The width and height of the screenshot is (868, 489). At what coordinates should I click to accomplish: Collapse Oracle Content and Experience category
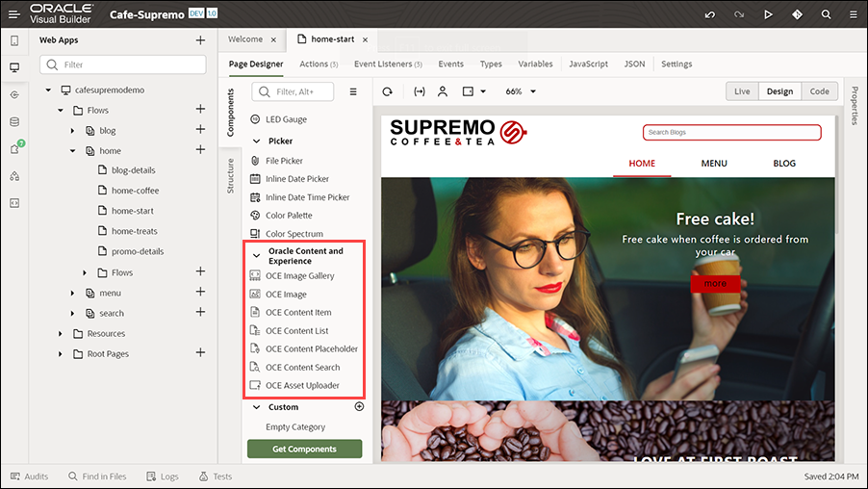(x=256, y=256)
